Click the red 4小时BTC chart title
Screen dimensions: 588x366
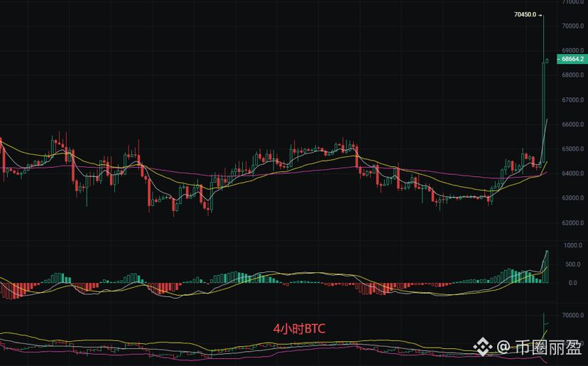pos(299,329)
